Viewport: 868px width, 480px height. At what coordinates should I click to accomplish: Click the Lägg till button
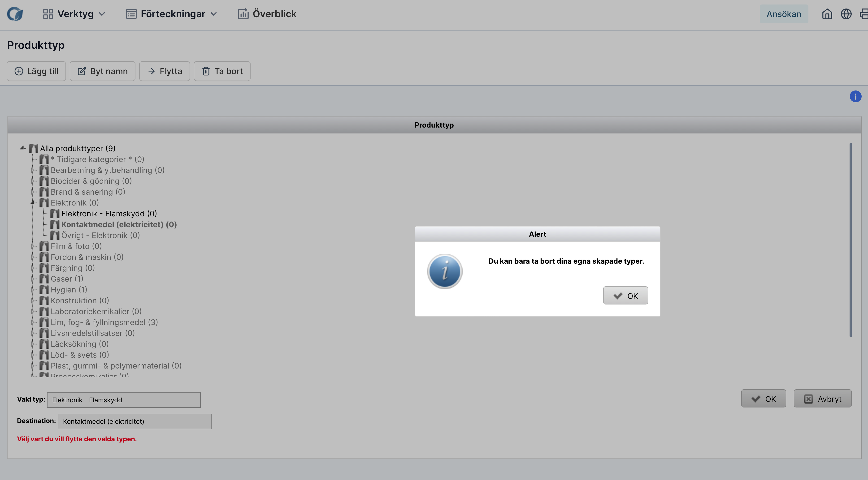pyautogui.click(x=36, y=71)
